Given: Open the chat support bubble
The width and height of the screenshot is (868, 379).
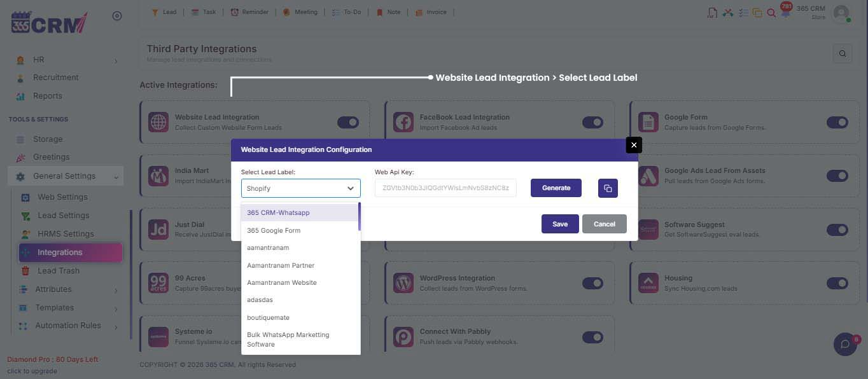Looking at the screenshot, I should pos(845,344).
